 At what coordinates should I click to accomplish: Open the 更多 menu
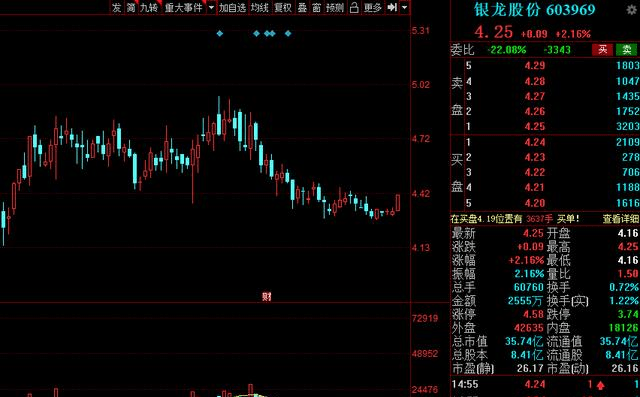point(373,7)
